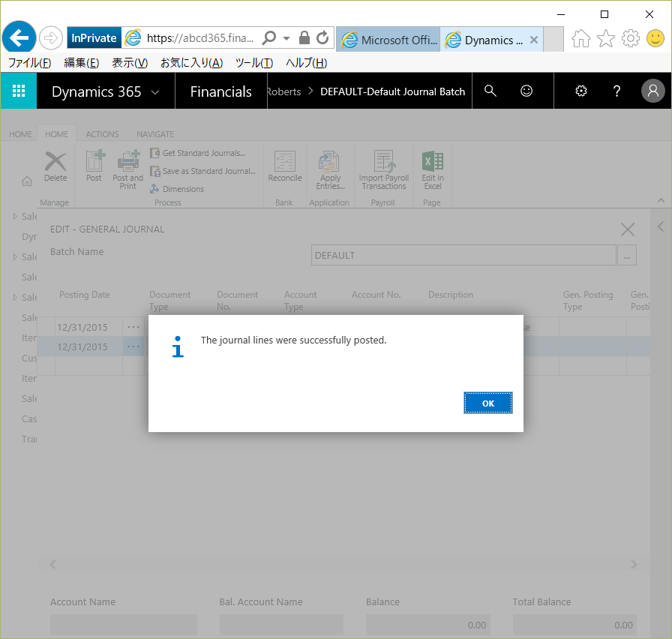Open the user account avatar
Image resolution: width=672 pixels, height=639 pixels.
[x=652, y=91]
